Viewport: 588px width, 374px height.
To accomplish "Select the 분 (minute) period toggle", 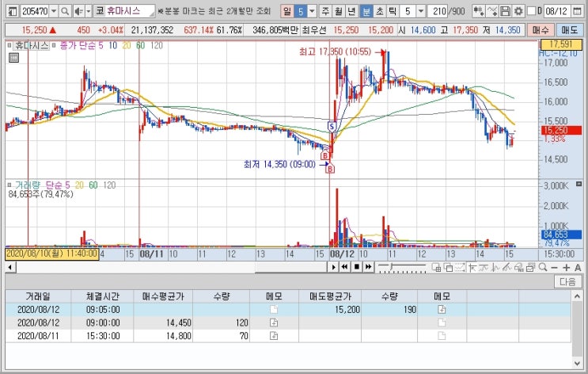I will (366, 11).
